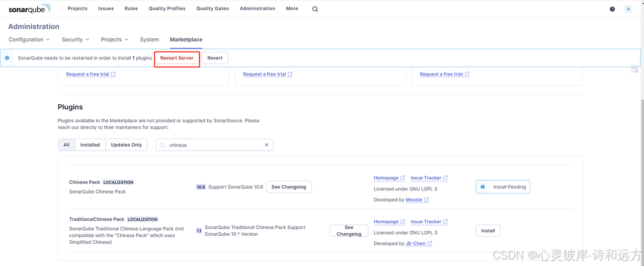Go to Quality Profiles
This screenshot has width=644, height=266.
click(x=167, y=9)
